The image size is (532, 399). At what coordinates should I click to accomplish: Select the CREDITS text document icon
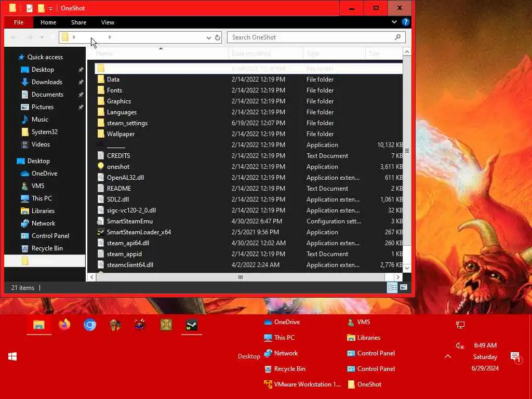tap(101, 155)
